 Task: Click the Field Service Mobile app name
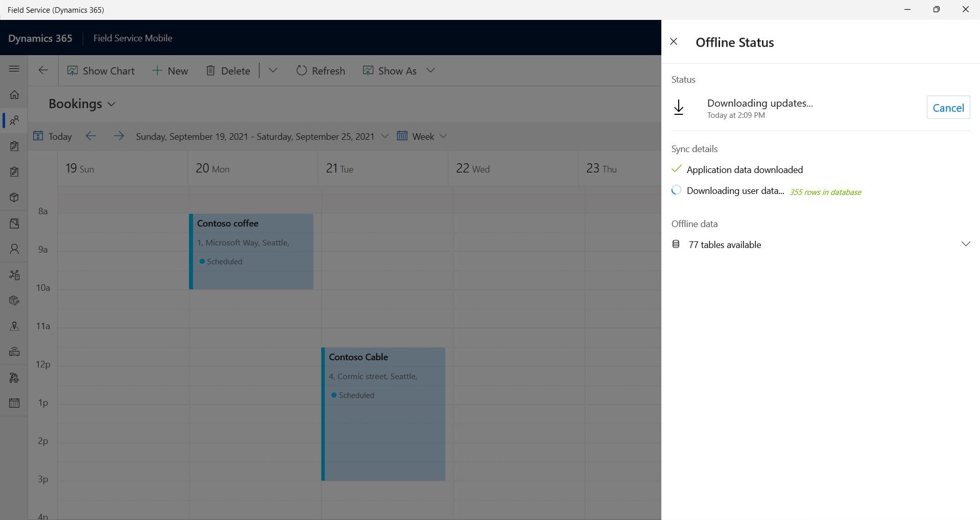pos(133,38)
